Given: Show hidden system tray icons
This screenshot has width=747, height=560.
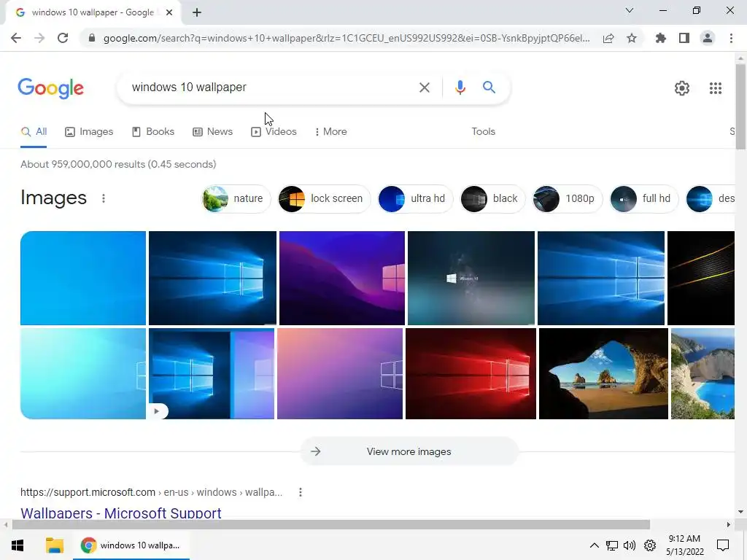Looking at the screenshot, I should (594, 545).
